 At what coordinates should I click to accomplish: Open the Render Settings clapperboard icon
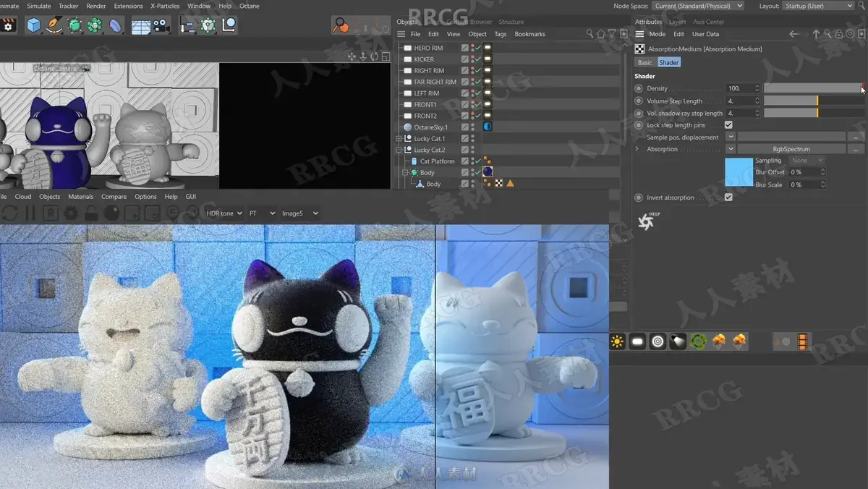pyautogui.click(x=9, y=26)
